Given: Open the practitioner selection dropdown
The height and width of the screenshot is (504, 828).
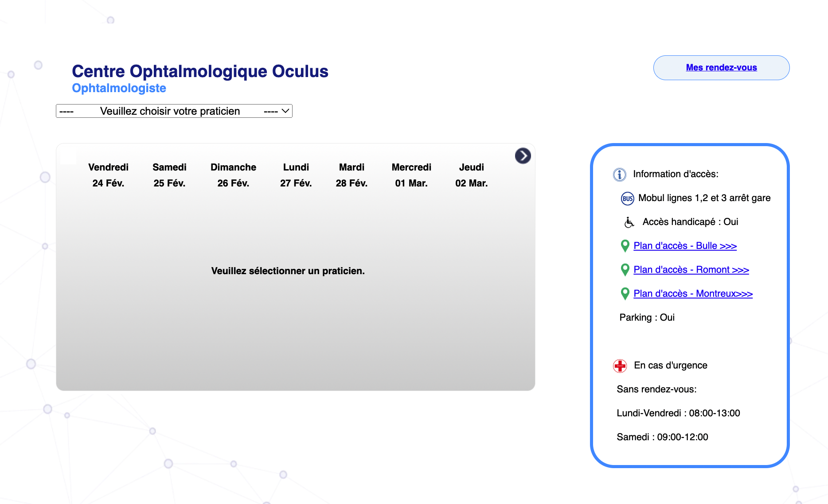Looking at the screenshot, I should coord(174,111).
